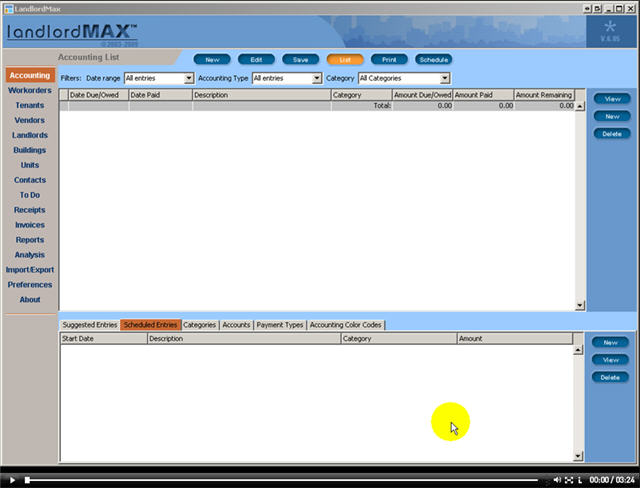Viewport: 640px width, 488px height.
Task: Click New button beside scheduled entries
Action: tap(611, 342)
